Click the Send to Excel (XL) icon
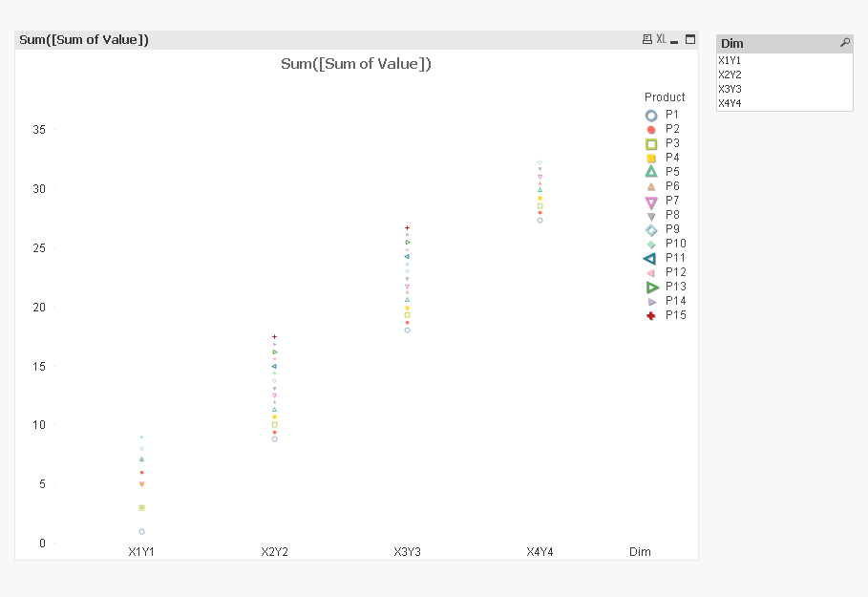Viewport: 868px width, 597px height. pos(663,40)
